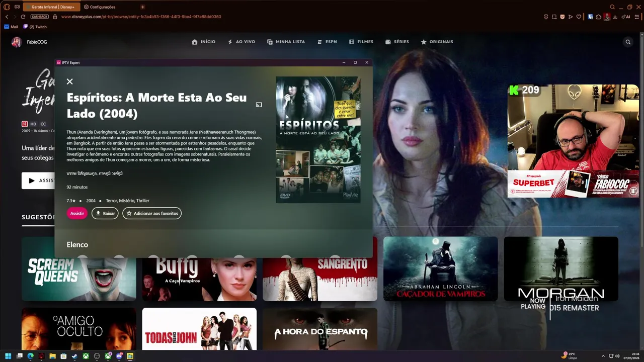Click the IPTV Expert taskbar icon
The height and width of the screenshot is (362, 644).
(x=130, y=356)
